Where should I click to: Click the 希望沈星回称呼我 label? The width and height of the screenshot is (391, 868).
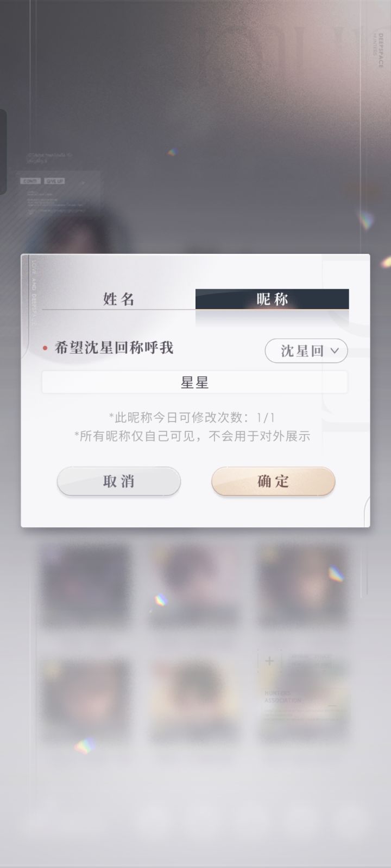[114, 348]
